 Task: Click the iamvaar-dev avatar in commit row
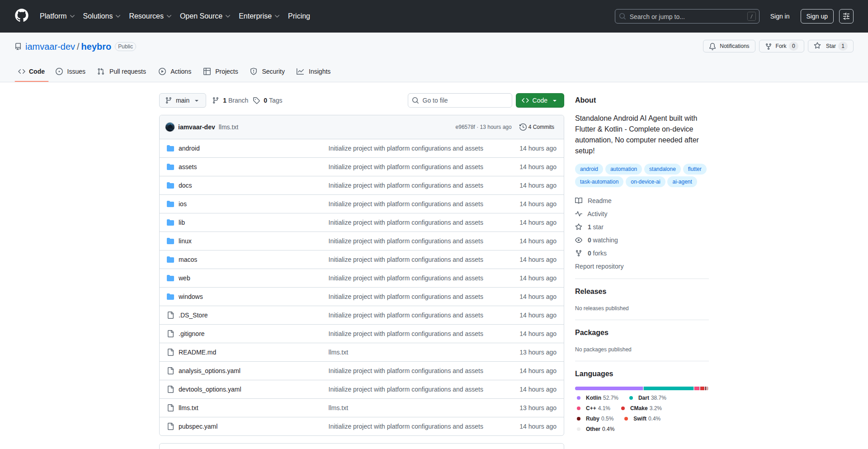tap(170, 127)
